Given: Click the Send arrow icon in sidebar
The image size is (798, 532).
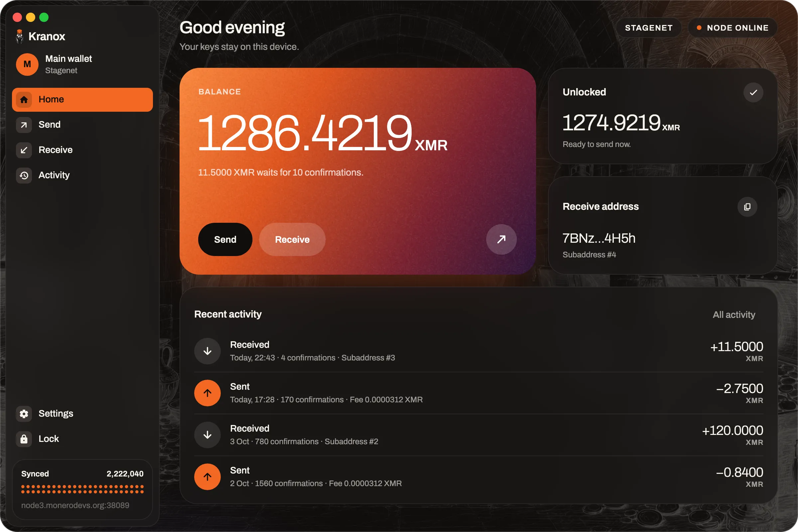Looking at the screenshot, I should point(24,125).
